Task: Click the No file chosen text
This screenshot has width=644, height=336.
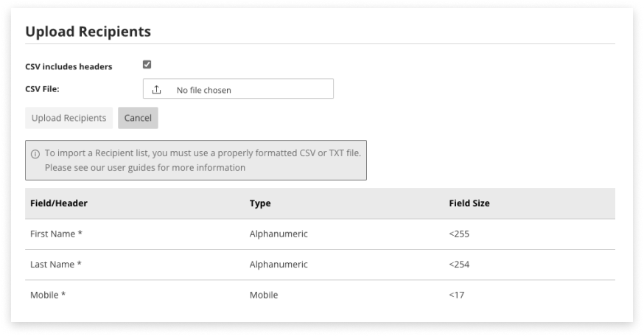Action: click(x=203, y=91)
